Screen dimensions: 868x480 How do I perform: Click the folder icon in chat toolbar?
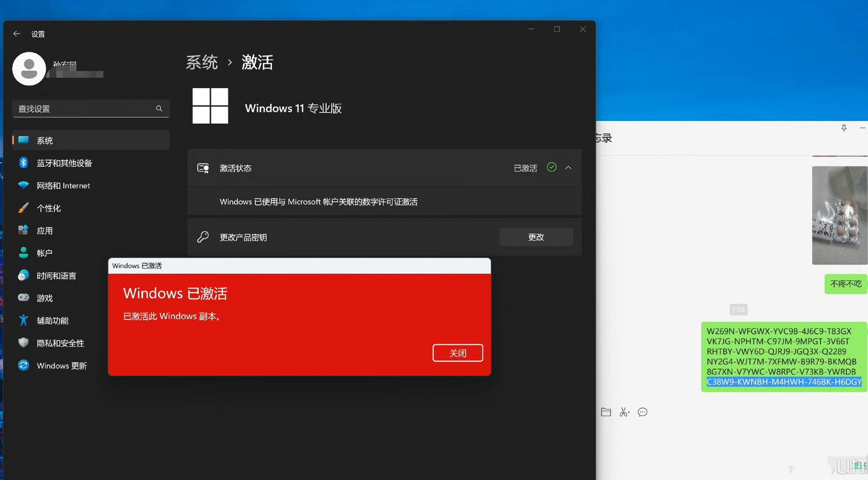click(606, 412)
